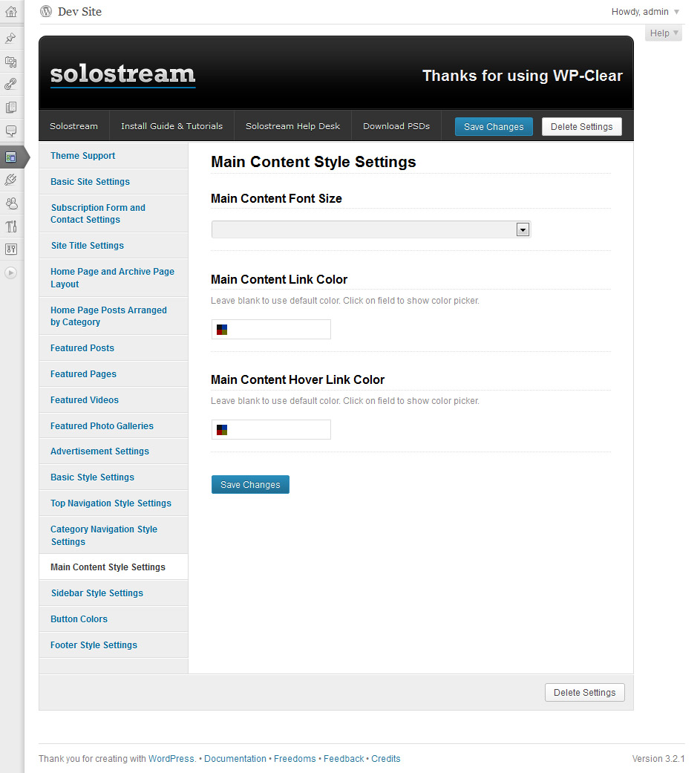Select Featured Posts tab
The height and width of the screenshot is (773, 700).
[114, 348]
